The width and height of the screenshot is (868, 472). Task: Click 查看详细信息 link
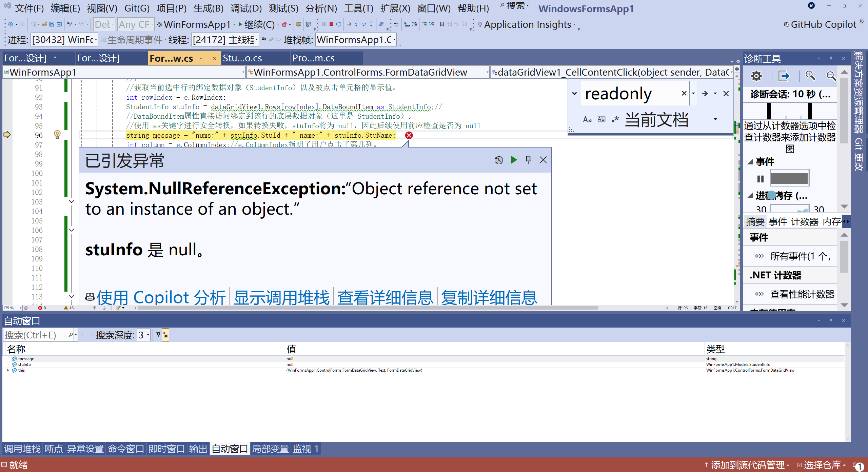pyautogui.click(x=385, y=297)
